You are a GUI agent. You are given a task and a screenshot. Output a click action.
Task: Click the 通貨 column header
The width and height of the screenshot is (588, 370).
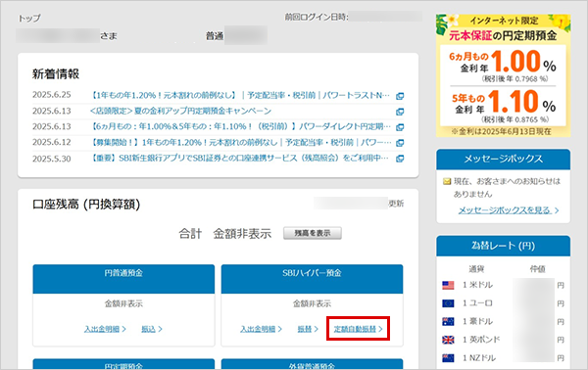click(476, 269)
